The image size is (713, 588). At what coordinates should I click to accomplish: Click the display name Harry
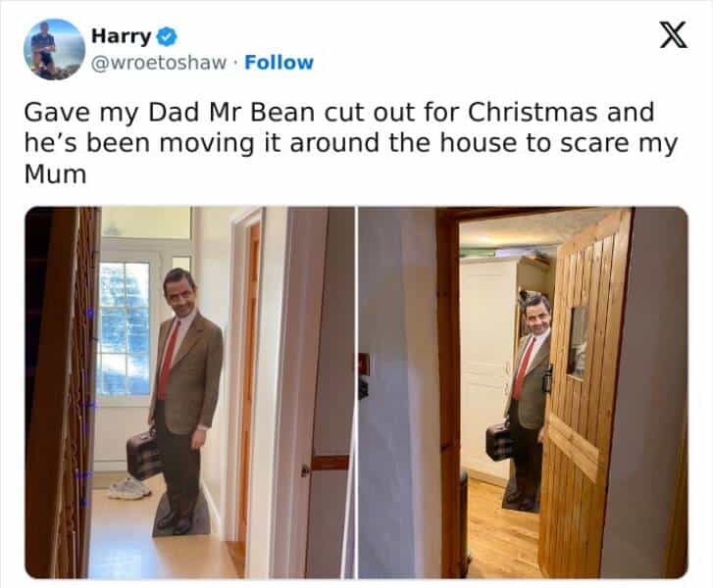[x=121, y=36]
